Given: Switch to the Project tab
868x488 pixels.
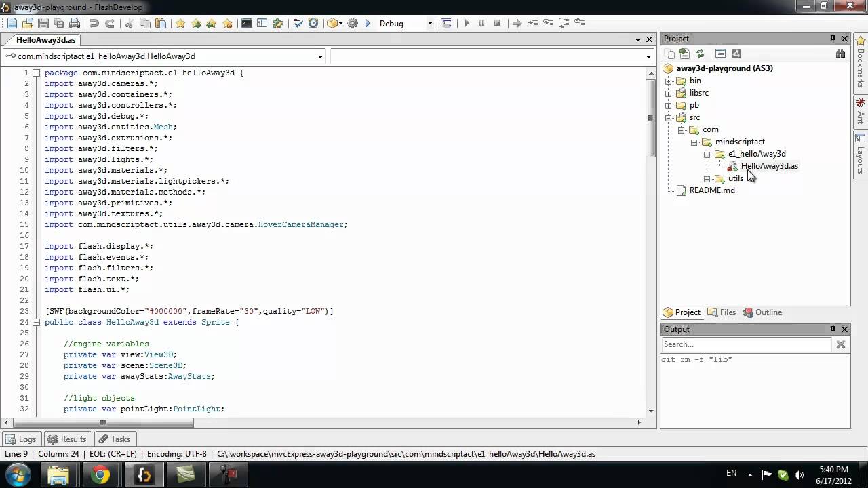Looking at the screenshot, I should [x=682, y=312].
